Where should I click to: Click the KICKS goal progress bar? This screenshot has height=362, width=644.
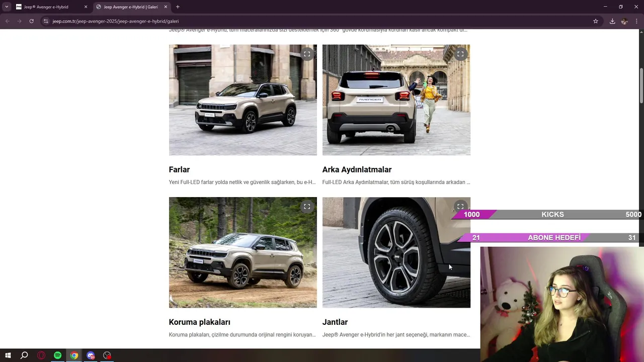click(547, 214)
